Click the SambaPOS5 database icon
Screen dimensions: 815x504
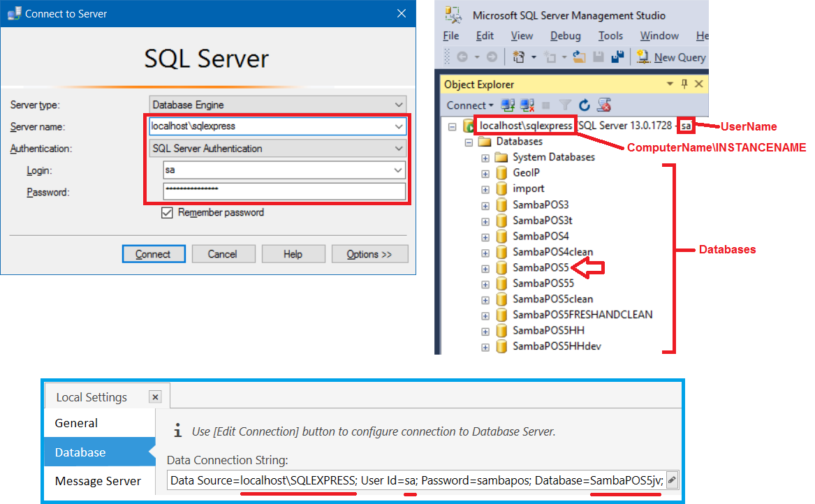pyautogui.click(x=501, y=267)
